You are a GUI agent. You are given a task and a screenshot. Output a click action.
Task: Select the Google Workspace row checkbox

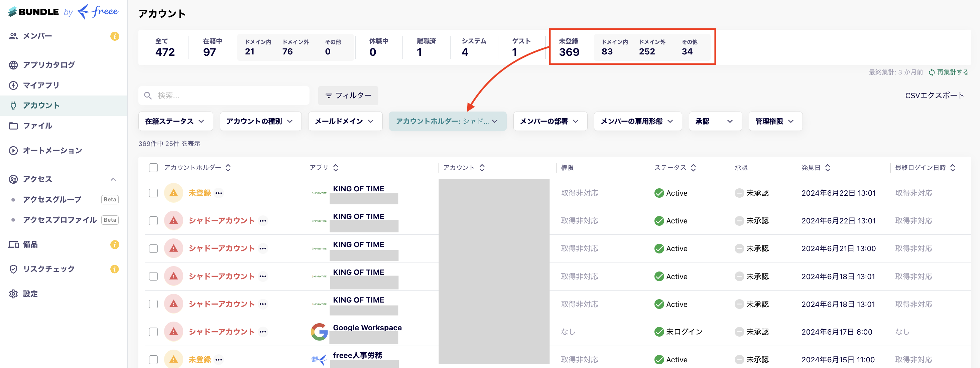click(153, 332)
